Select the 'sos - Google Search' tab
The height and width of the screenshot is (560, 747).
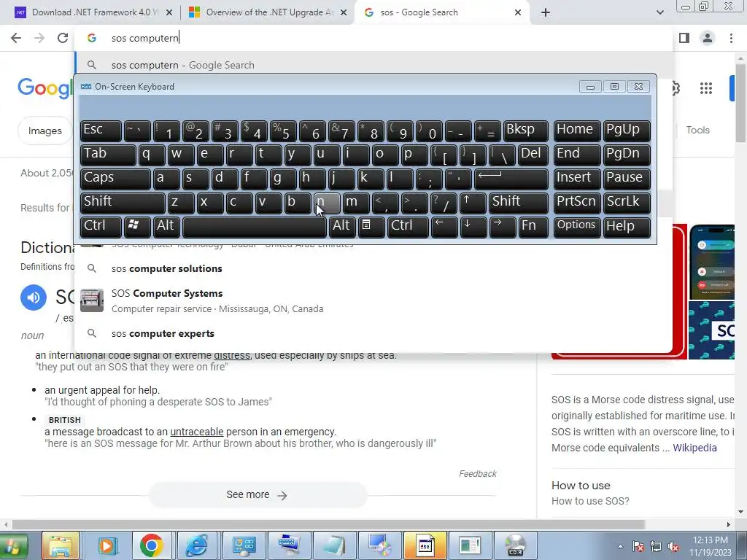click(441, 12)
